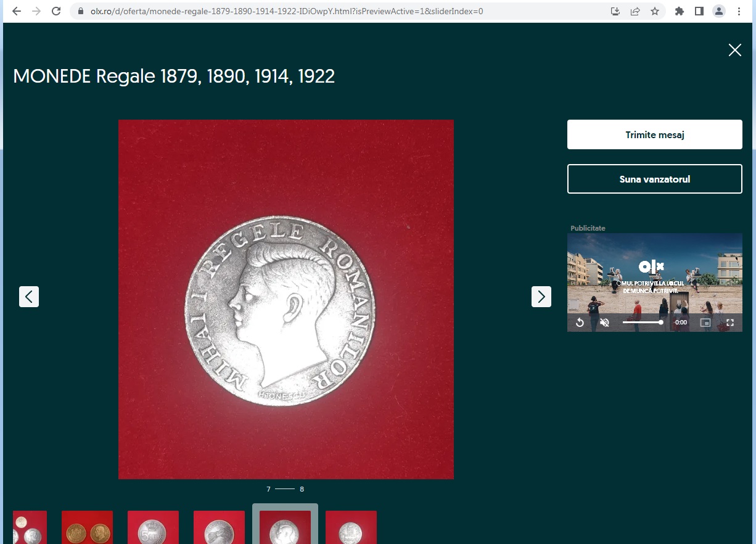Reload the page in browser
This screenshot has width=756, height=544.
(x=56, y=11)
